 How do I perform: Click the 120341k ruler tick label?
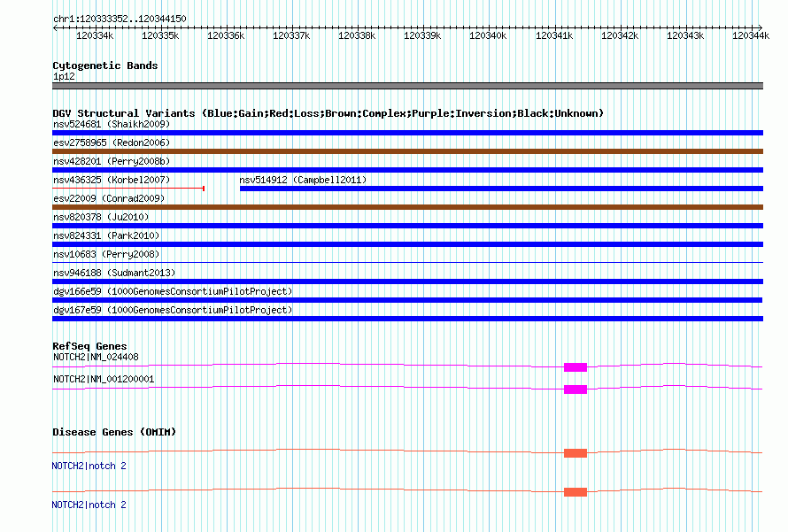click(x=554, y=35)
